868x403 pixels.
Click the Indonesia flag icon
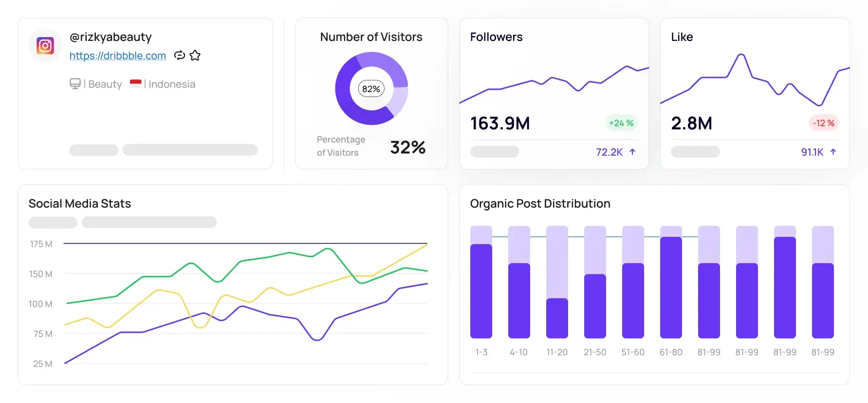click(136, 83)
